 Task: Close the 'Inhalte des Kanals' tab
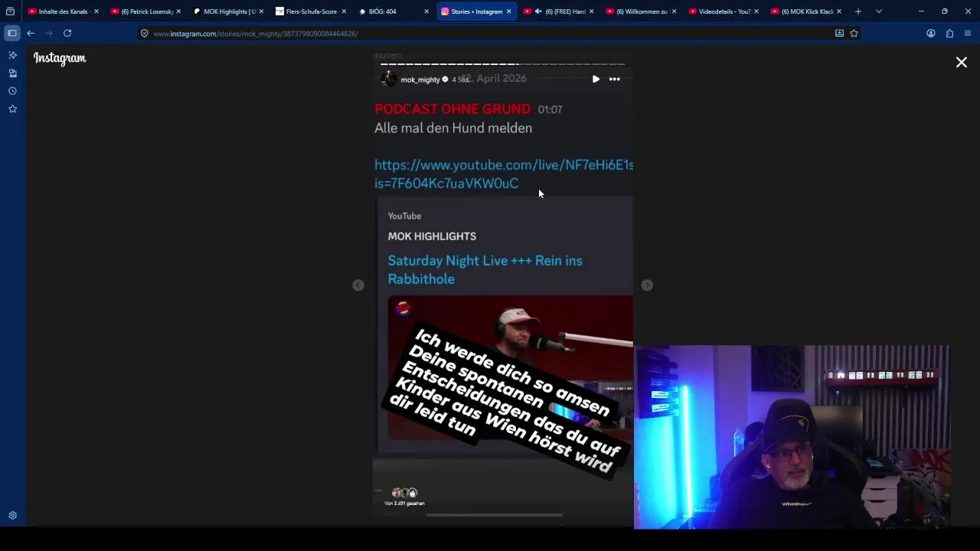point(96,11)
